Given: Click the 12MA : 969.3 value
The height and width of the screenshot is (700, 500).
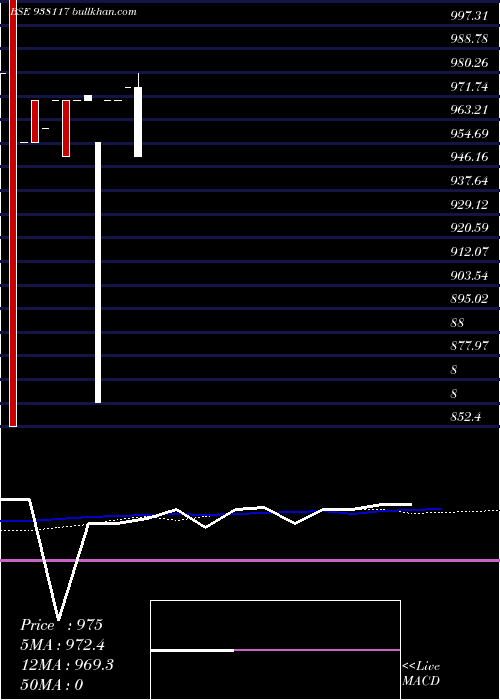Looking at the screenshot, I should [67, 665].
